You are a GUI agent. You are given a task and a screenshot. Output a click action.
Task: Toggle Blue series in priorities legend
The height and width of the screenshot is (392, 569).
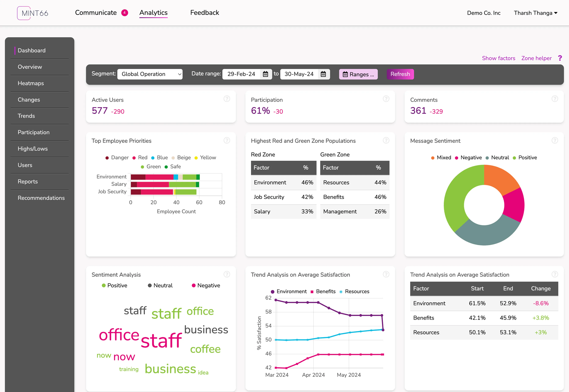(x=160, y=158)
